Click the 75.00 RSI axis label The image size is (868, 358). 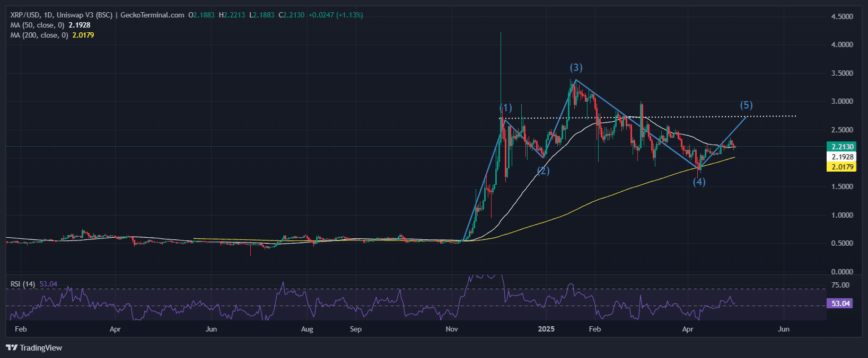[x=840, y=285]
